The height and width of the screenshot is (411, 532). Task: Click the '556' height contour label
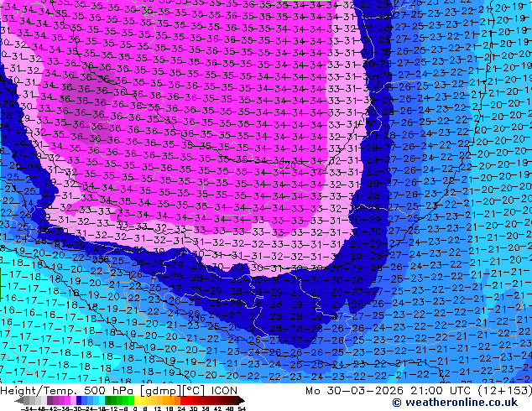tap(101, 259)
